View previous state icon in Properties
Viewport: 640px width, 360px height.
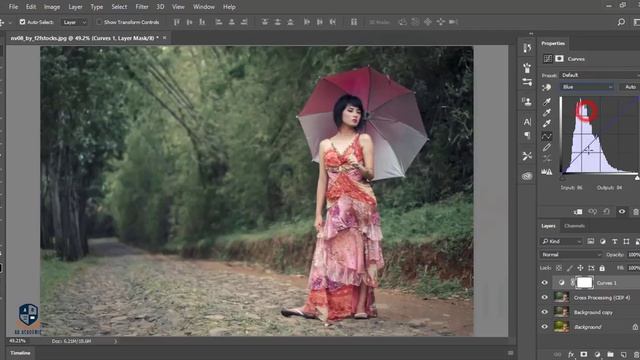592,211
